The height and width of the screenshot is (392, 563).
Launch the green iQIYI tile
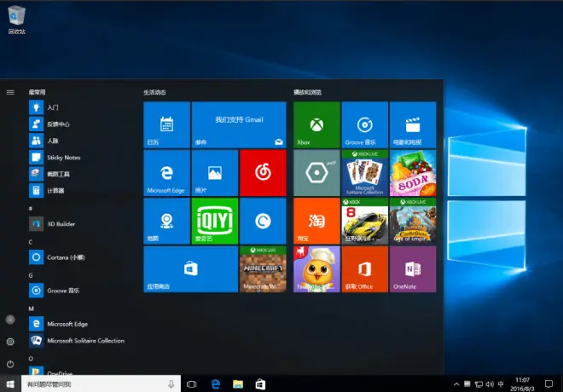tap(215, 221)
